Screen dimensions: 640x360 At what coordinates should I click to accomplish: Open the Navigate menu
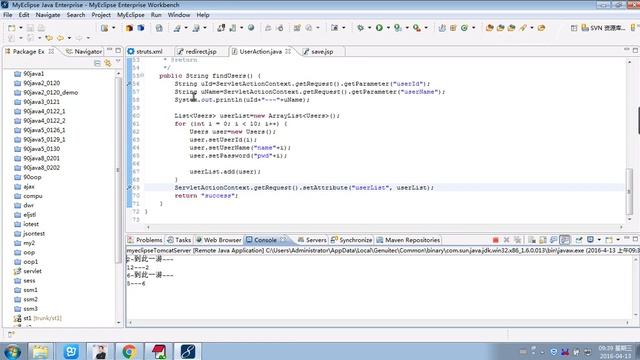(x=48, y=15)
